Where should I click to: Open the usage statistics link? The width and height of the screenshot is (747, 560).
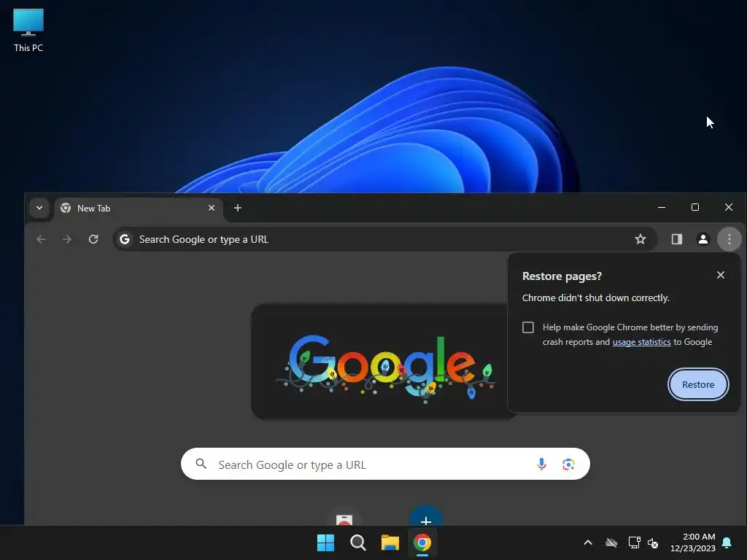coord(641,342)
